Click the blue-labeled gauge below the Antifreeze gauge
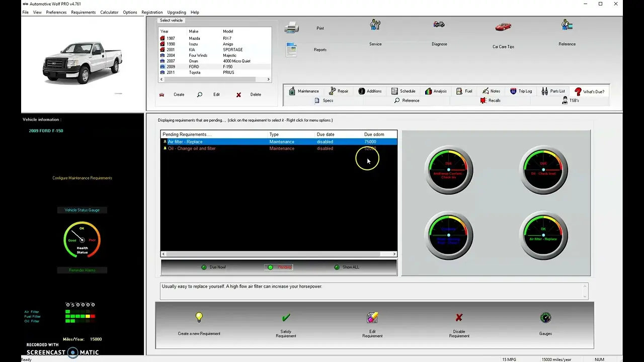Screen dimensions: 644x362 click(x=449, y=235)
